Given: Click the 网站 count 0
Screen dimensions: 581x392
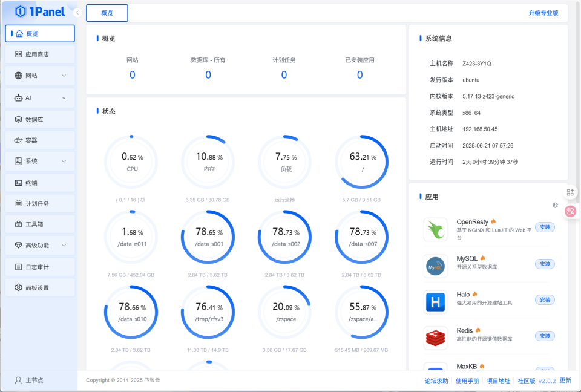Looking at the screenshot, I should pos(133,75).
